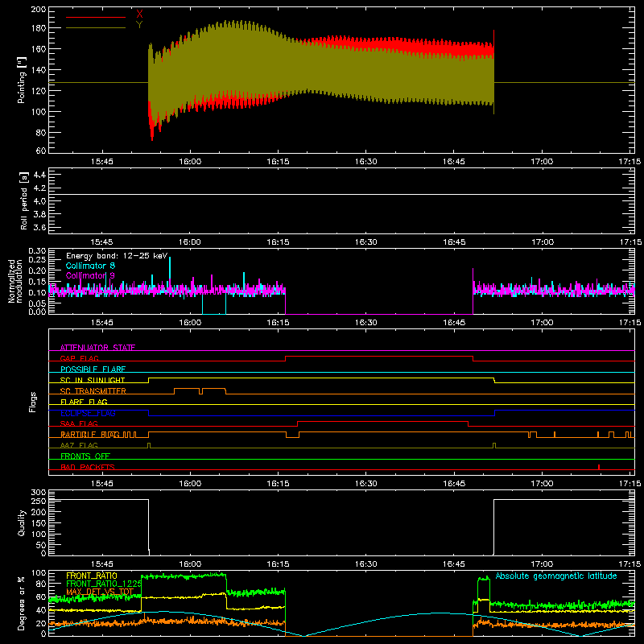Click the Quality axis title

coord(22,522)
